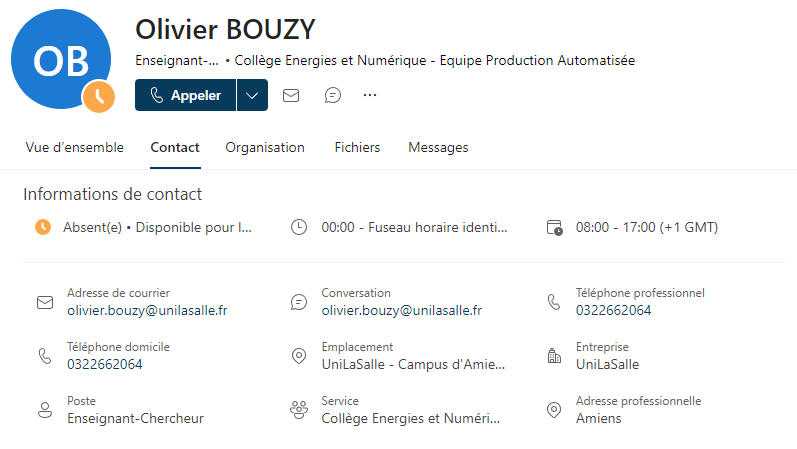Select the Fichiers tab

[357, 147]
